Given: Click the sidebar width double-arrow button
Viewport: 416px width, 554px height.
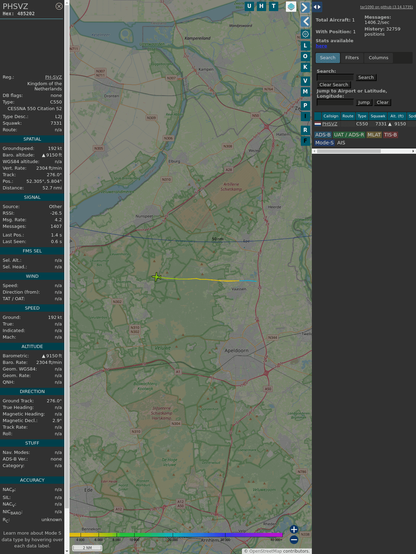Looking at the screenshot, I should tap(317, 7).
